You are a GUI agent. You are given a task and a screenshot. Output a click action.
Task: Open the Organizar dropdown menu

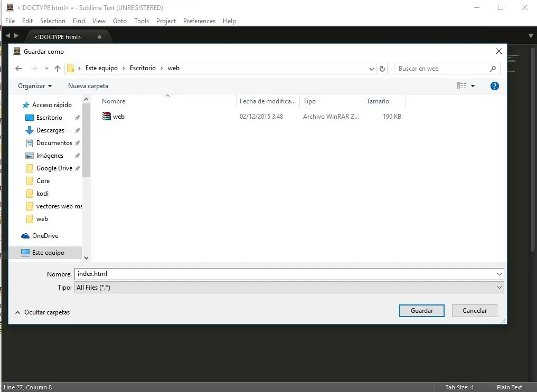(35, 86)
